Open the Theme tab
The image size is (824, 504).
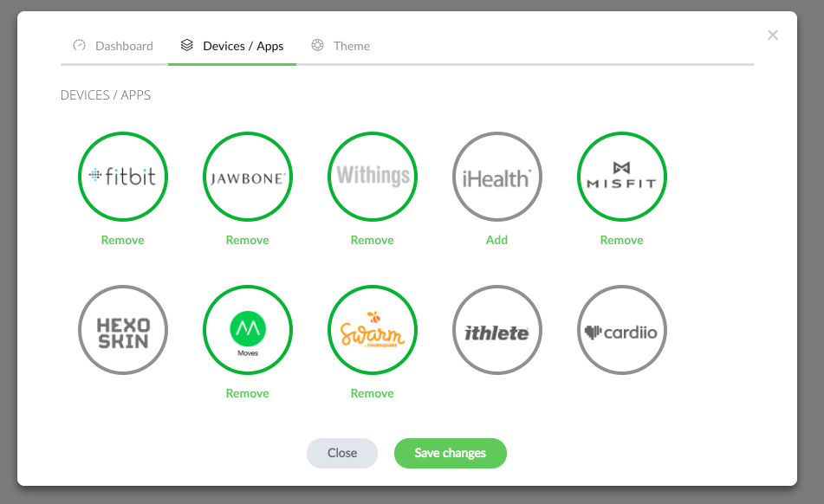coord(341,46)
